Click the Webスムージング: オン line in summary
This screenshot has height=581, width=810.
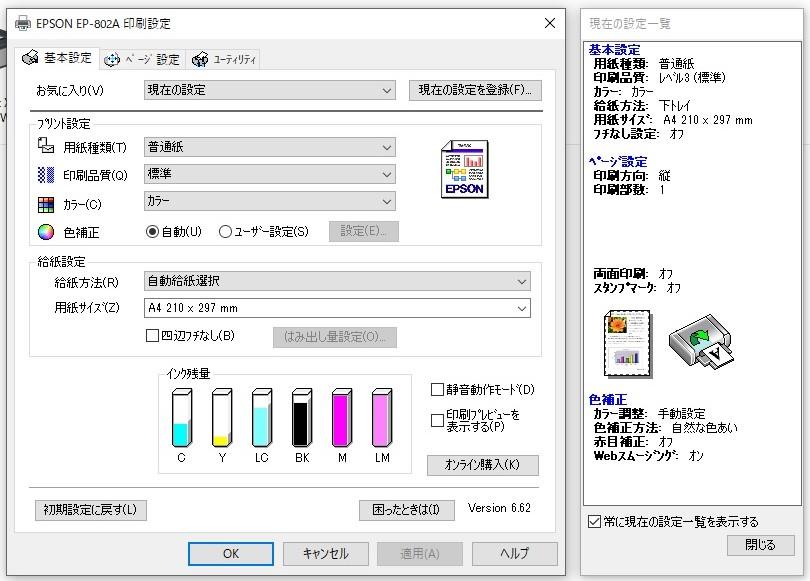click(648, 456)
